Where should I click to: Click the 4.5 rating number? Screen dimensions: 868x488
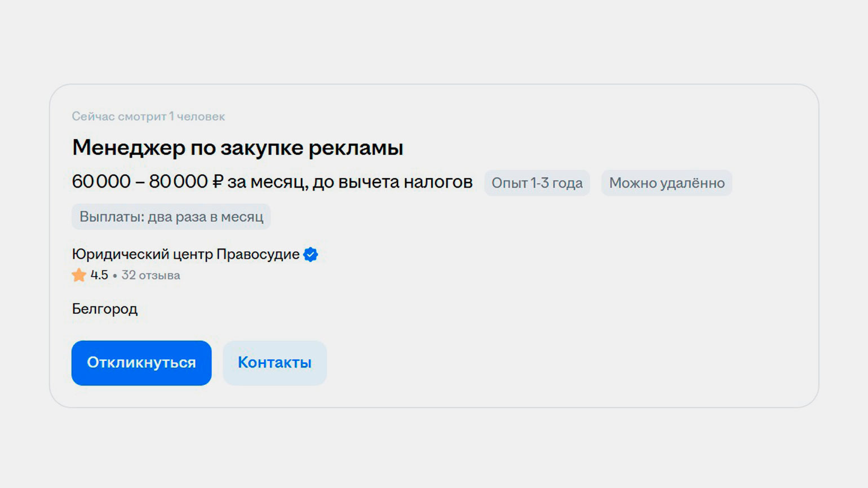(x=99, y=276)
